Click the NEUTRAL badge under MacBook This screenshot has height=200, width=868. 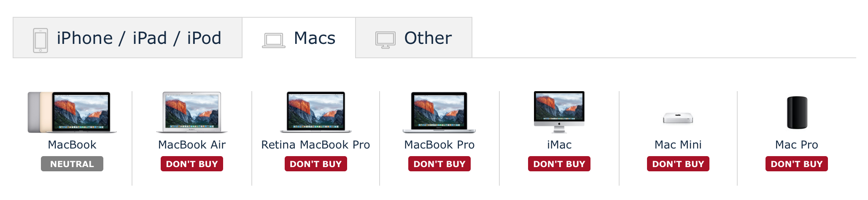pyautogui.click(x=72, y=164)
